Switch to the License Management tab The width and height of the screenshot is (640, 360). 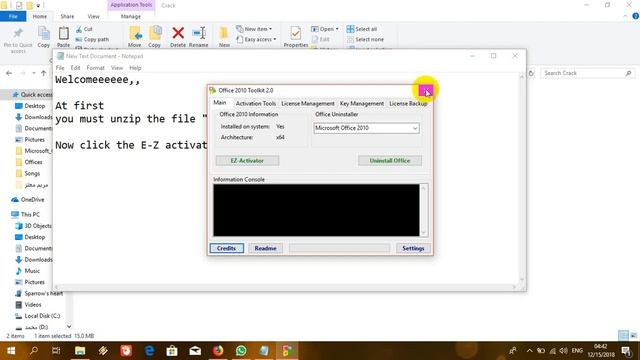click(308, 104)
